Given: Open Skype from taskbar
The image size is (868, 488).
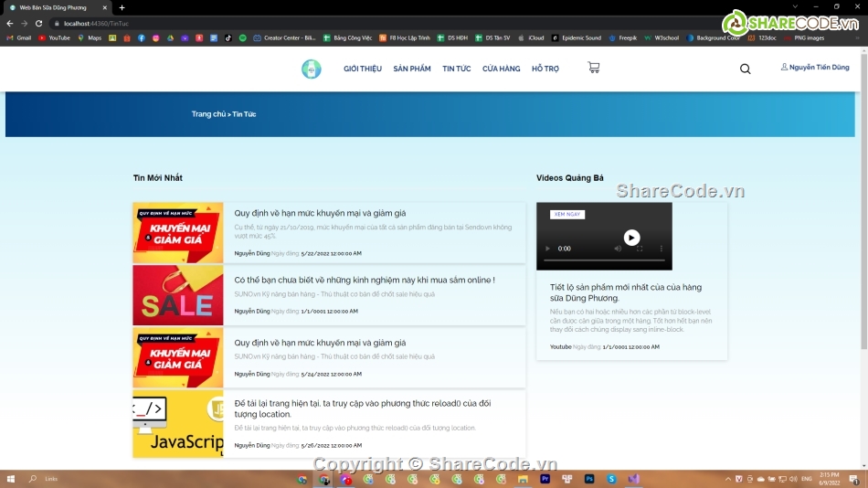Looking at the screenshot, I should (611, 479).
